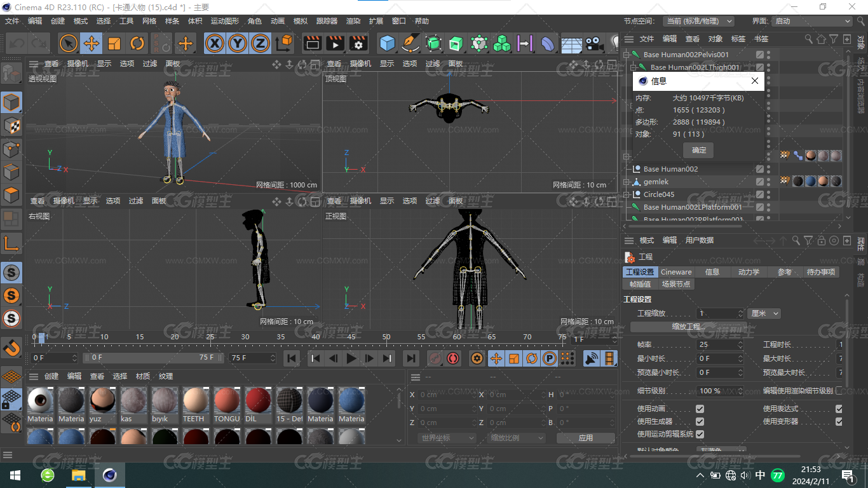The height and width of the screenshot is (488, 868).
Task: Switch to Polygons mode
Action: pos(11,195)
